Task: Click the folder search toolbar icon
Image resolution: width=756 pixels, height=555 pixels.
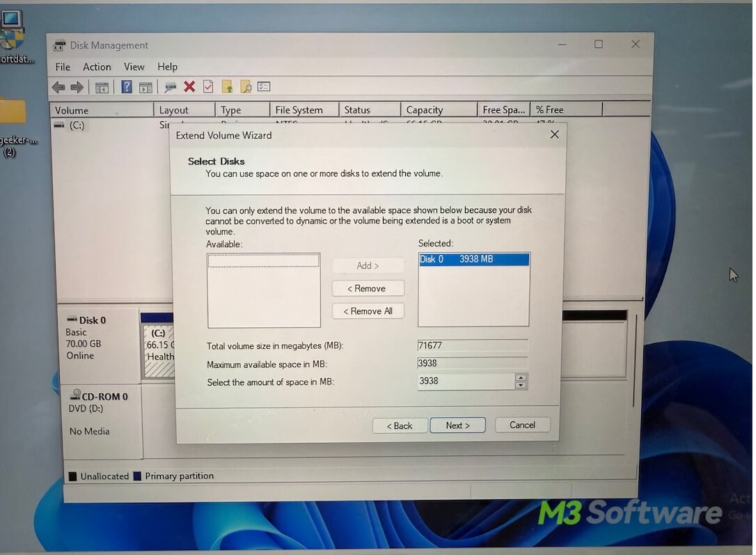Action: coord(246,87)
